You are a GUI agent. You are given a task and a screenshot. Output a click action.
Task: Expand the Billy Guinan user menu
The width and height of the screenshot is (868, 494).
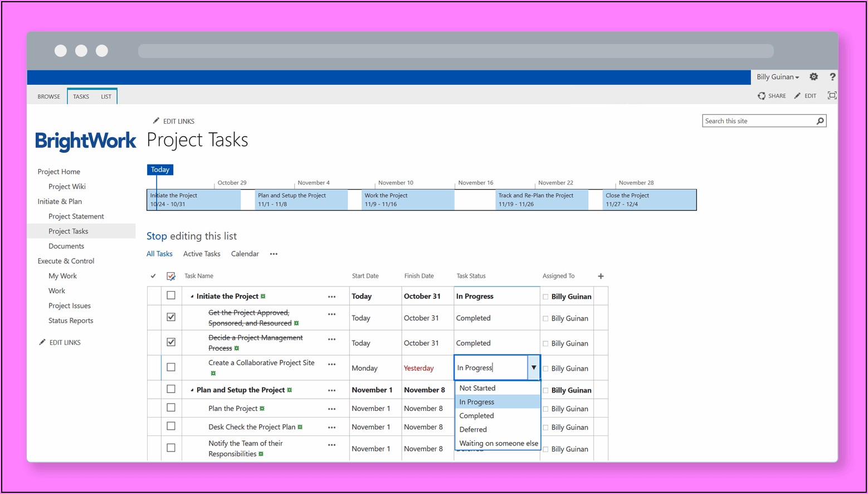tap(778, 77)
